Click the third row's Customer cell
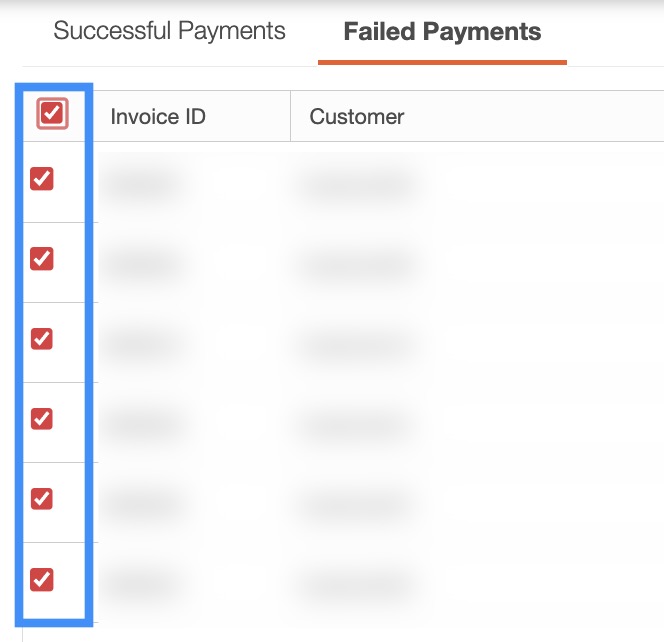 click(355, 345)
